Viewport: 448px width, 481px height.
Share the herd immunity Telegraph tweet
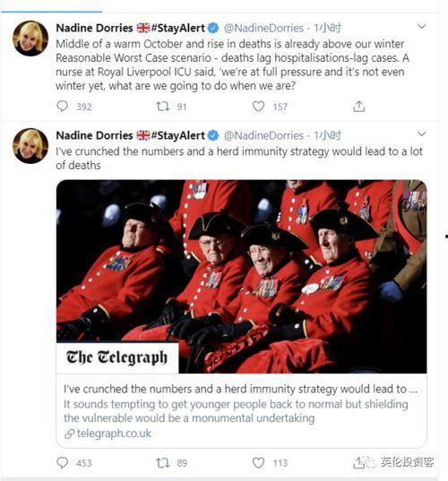point(358,462)
